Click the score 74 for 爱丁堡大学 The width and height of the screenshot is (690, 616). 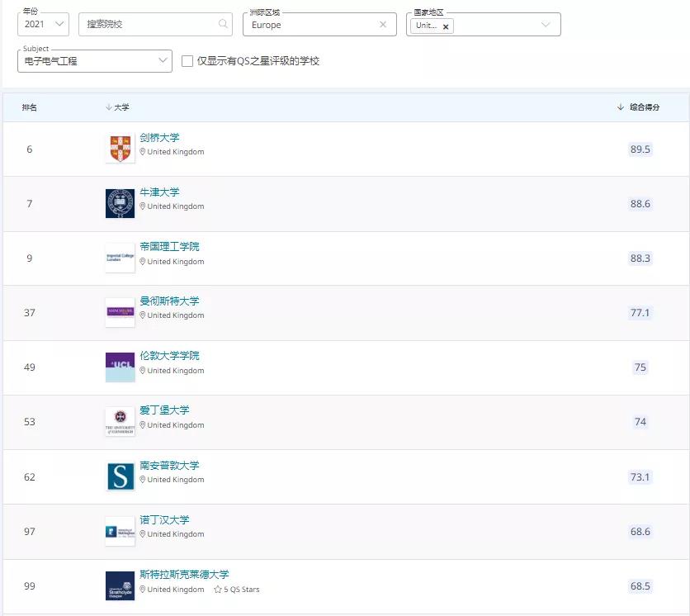click(x=640, y=422)
